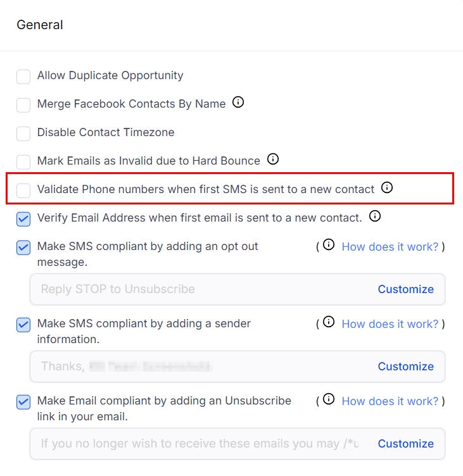The width and height of the screenshot is (463, 476).
Task: Click info icon beside Validate Phone numbers option
Action: (x=387, y=187)
